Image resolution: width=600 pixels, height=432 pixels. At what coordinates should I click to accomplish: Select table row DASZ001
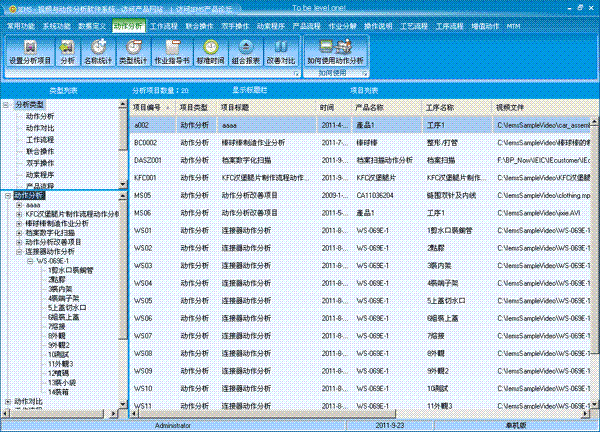click(360, 160)
